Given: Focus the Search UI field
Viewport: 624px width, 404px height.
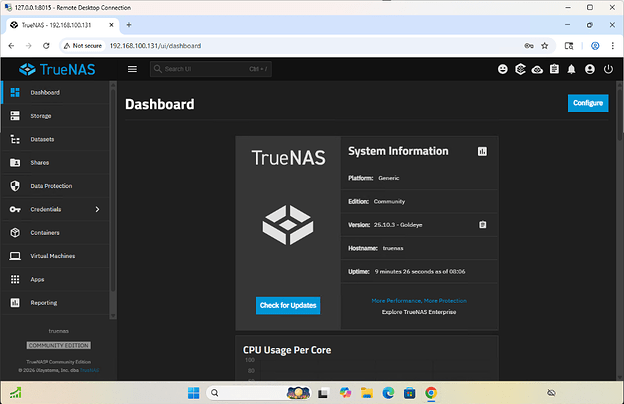Looking at the screenshot, I should pos(211,69).
